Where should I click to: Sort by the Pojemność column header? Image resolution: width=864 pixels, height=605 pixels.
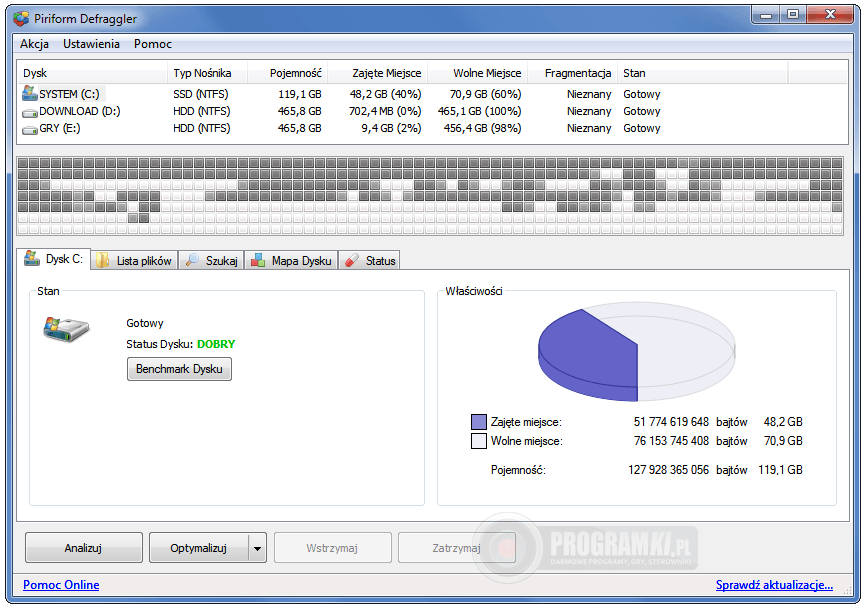[288, 73]
